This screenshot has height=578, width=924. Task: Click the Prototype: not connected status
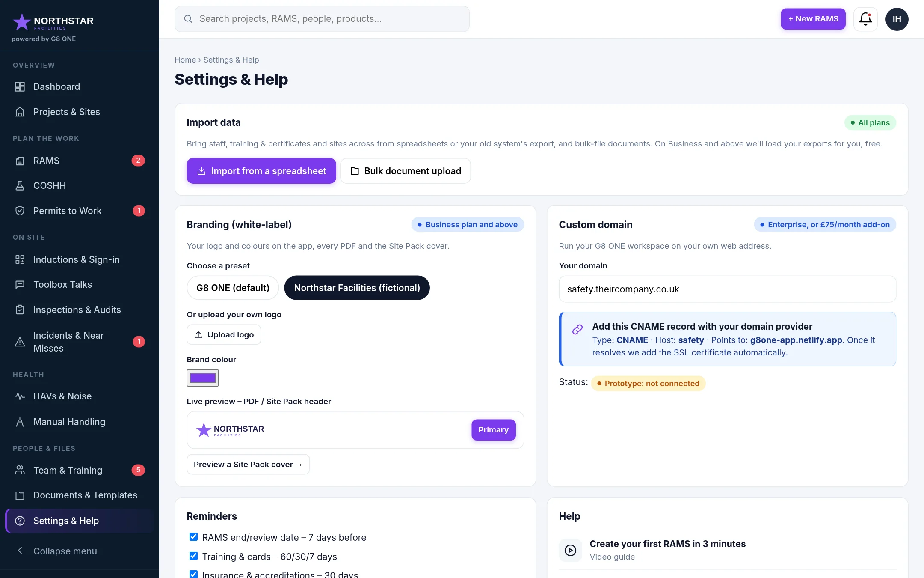648,384
